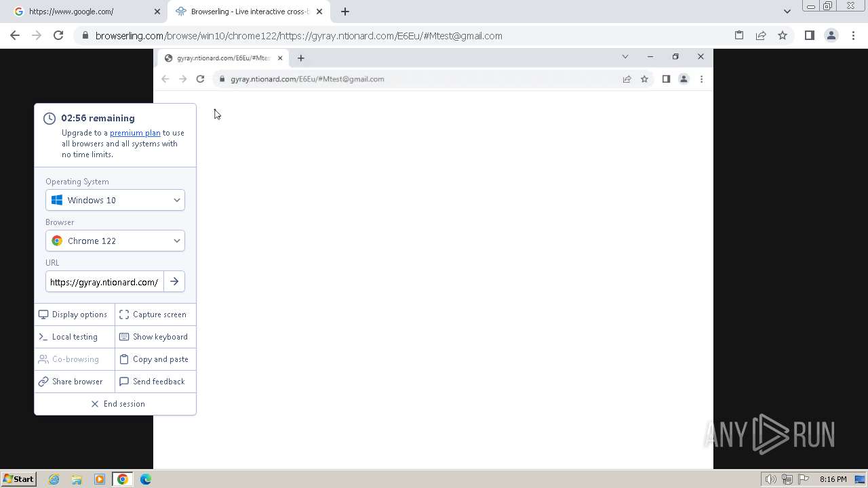The image size is (868, 488).
Task: Close the Browserling tab
Action: point(319,12)
